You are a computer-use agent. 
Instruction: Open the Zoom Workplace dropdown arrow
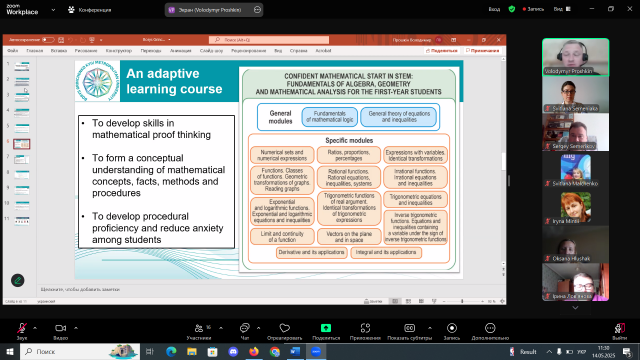click(x=53, y=10)
